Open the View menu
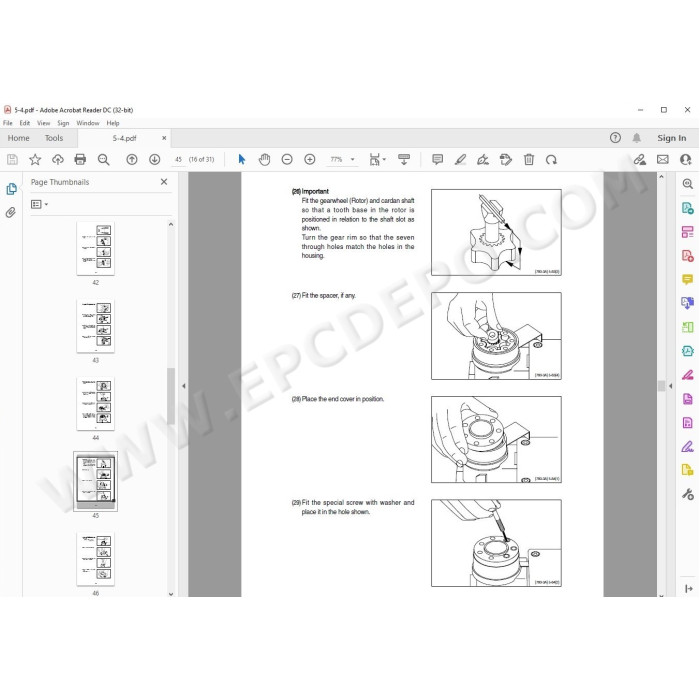700x700 pixels. pos(43,123)
